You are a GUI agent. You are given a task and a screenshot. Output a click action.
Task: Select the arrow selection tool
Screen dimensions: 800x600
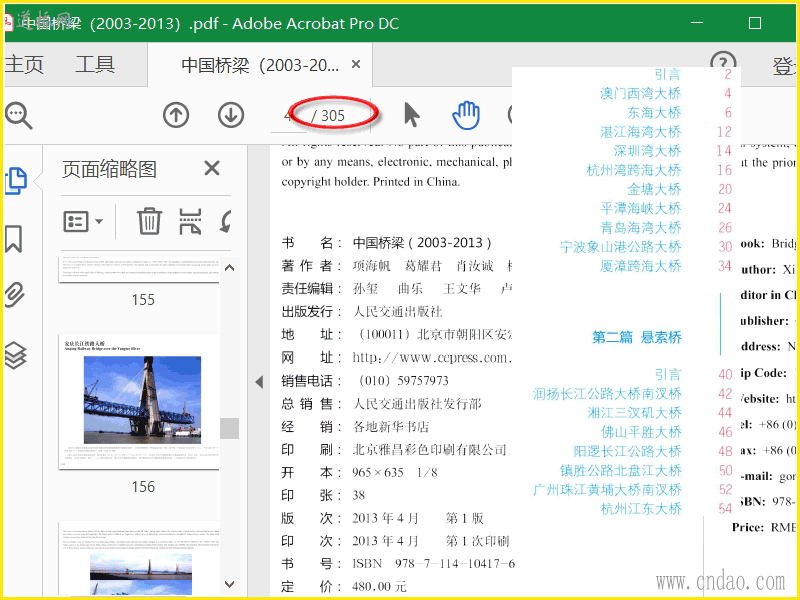tap(411, 115)
